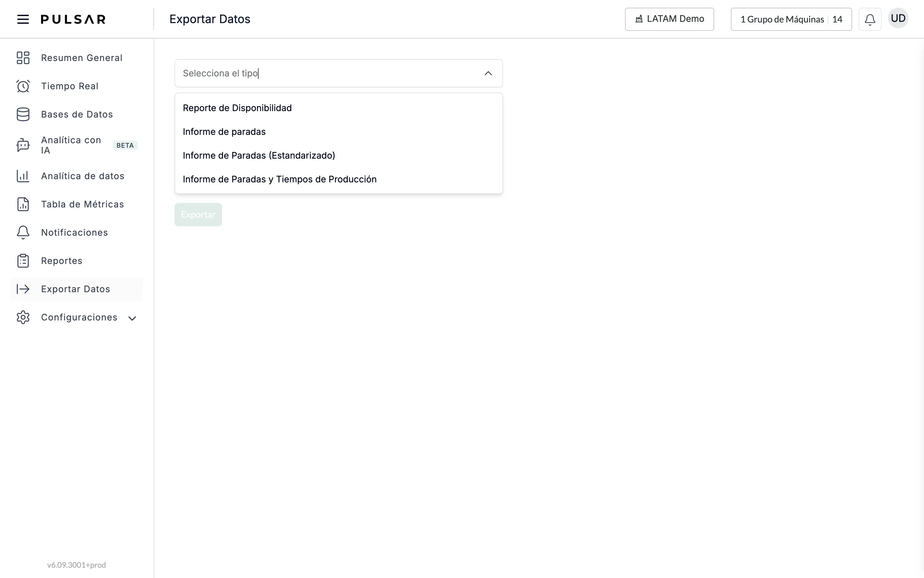
Task: Select Reporte de Disponibilidad option
Action: pos(338,108)
